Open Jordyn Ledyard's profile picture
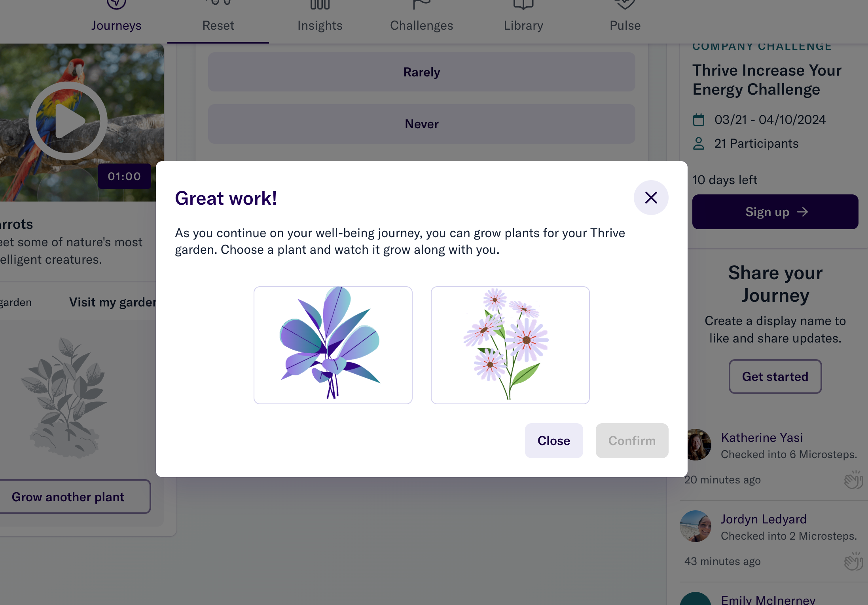This screenshot has width=868, height=605. click(x=696, y=526)
